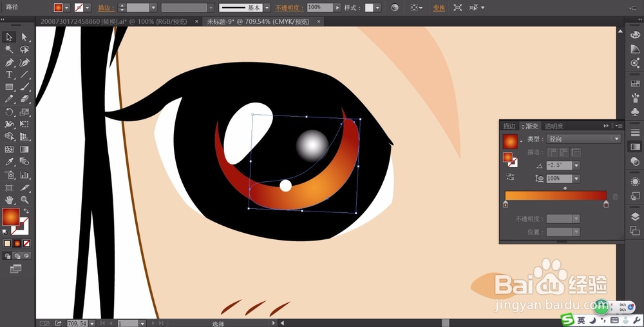The width and height of the screenshot is (644, 327).
Task: Open stroke weight dropdown in control bar
Action: 153,7
